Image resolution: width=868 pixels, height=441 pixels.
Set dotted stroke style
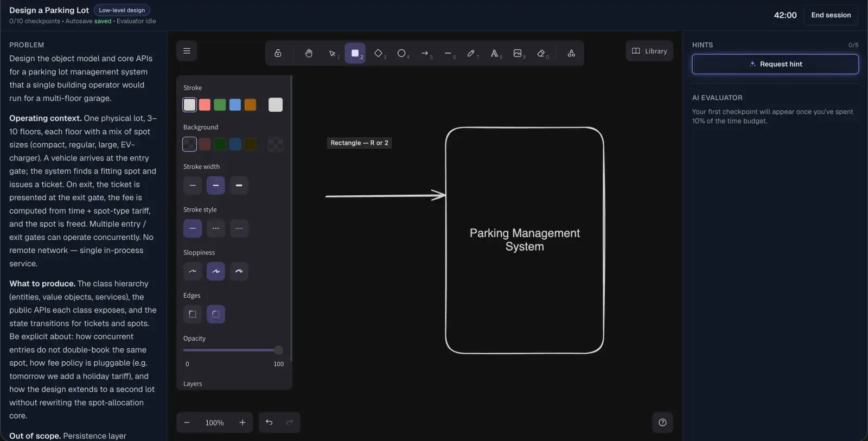(x=239, y=228)
